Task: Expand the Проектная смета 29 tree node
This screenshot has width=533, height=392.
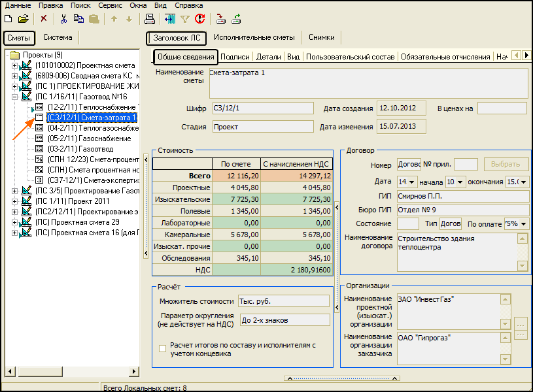Action: click(15, 222)
